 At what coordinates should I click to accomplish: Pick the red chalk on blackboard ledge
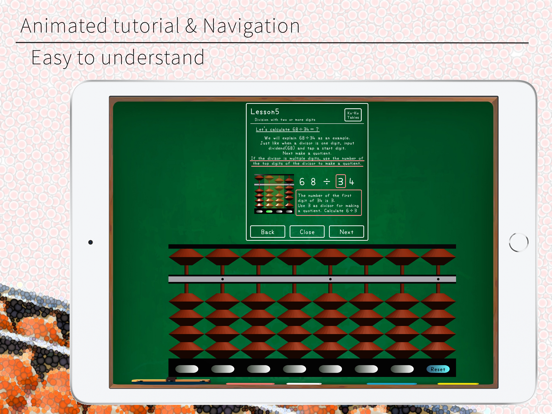(x=250, y=384)
